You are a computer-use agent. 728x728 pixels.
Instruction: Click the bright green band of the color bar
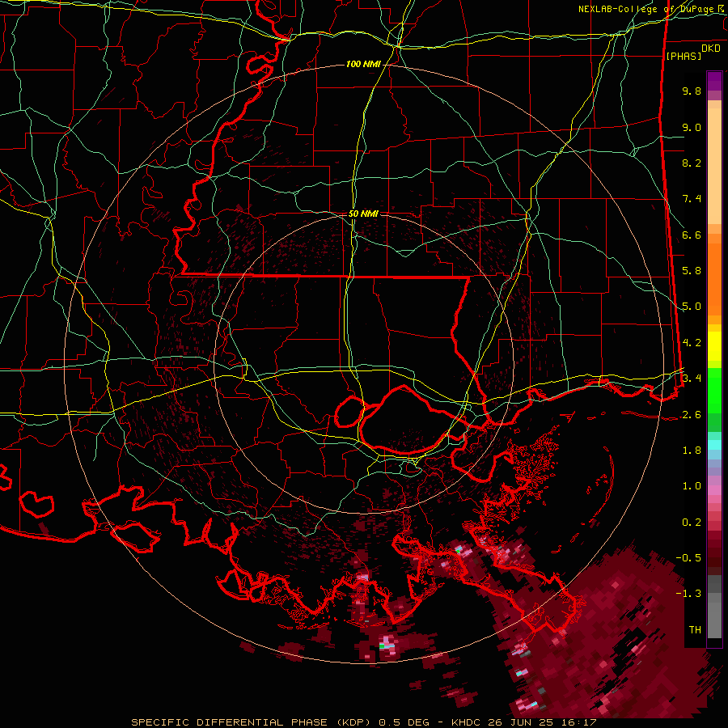(714, 391)
